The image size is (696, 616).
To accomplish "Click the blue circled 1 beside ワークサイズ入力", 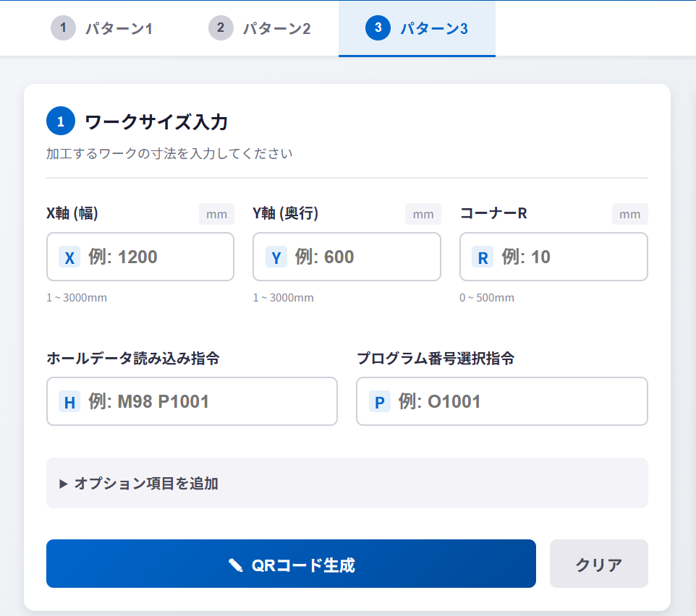I will click(x=60, y=121).
